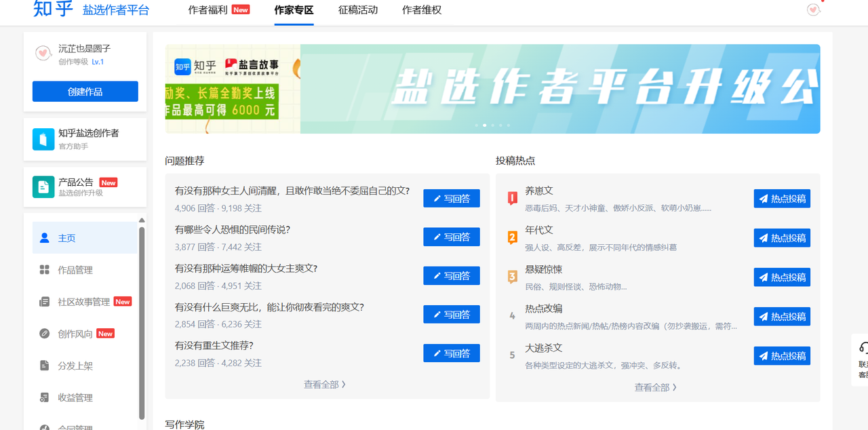Click the 官方助手 subtitle

tap(73, 146)
